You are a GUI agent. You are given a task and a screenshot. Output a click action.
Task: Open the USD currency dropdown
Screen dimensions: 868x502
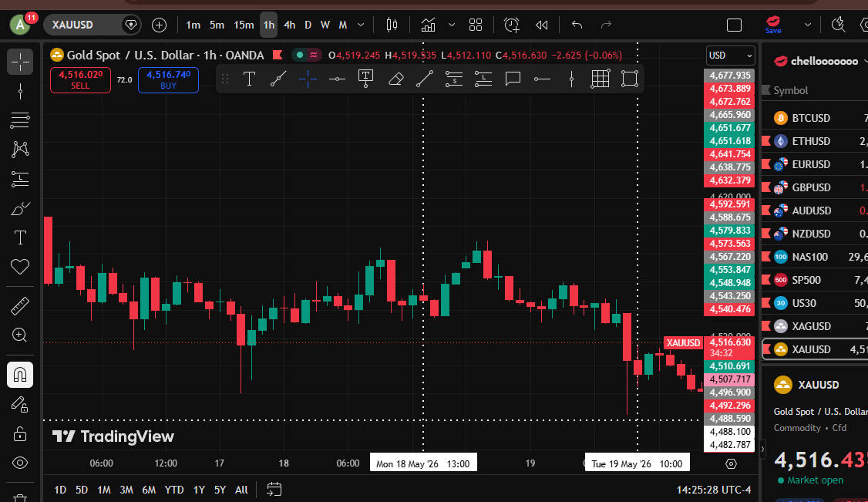[x=731, y=56]
